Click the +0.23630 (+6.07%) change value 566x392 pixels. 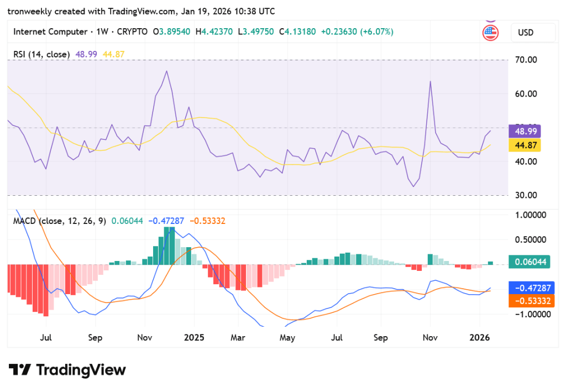coord(357,32)
